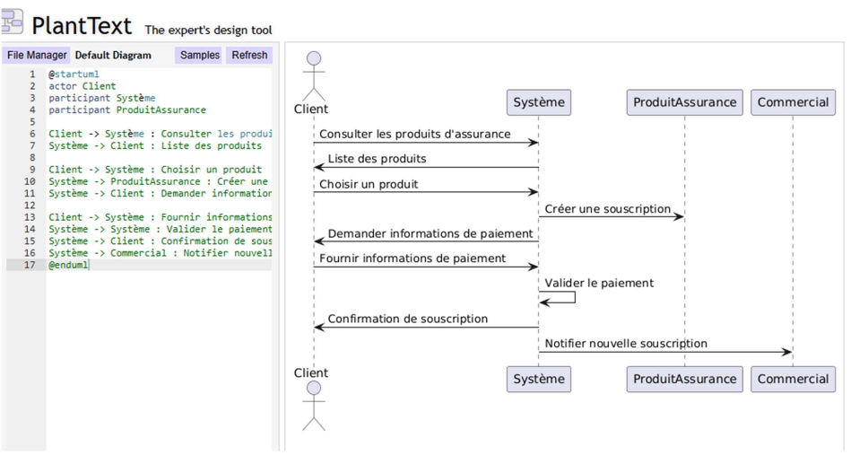Click 'Créer une souscription' message label

click(x=607, y=209)
